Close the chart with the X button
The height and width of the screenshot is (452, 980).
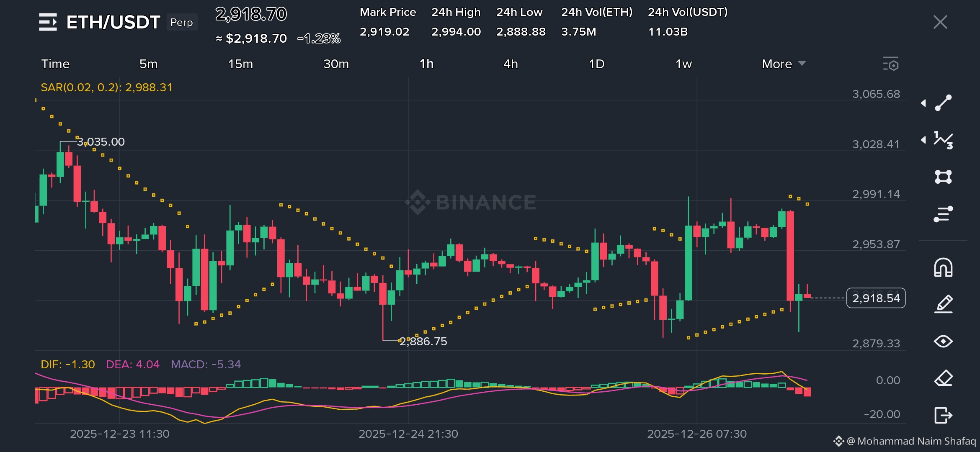[x=940, y=22]
